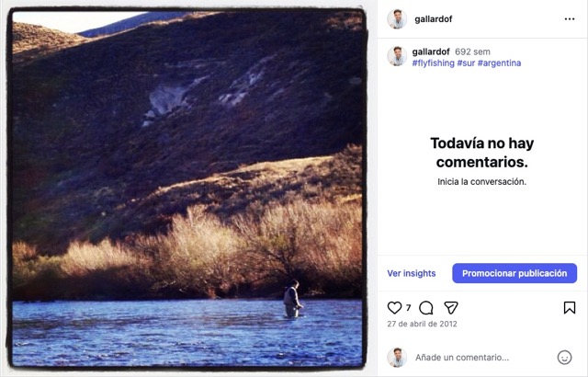View the likes count of 7

pos(409,308)
